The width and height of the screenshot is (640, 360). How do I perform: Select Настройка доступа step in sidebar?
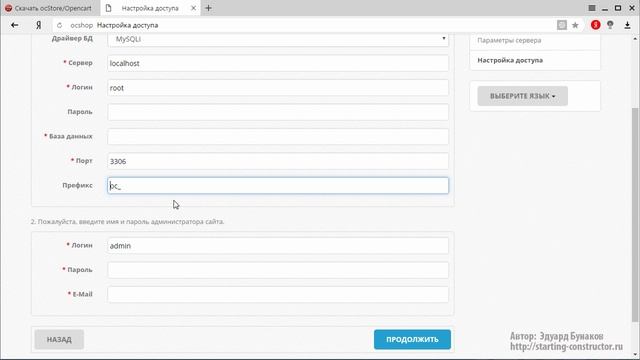(x=510, y=60)
